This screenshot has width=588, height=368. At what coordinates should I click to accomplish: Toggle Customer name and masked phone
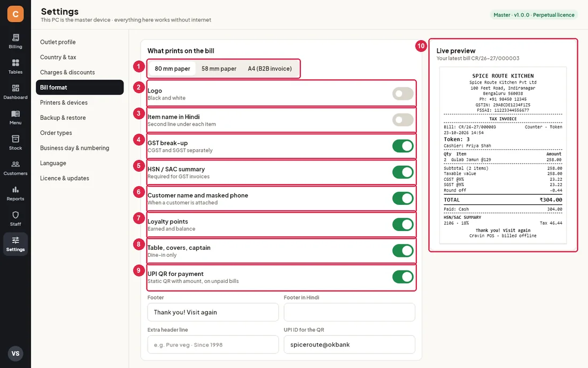click(x=403, y=198)
